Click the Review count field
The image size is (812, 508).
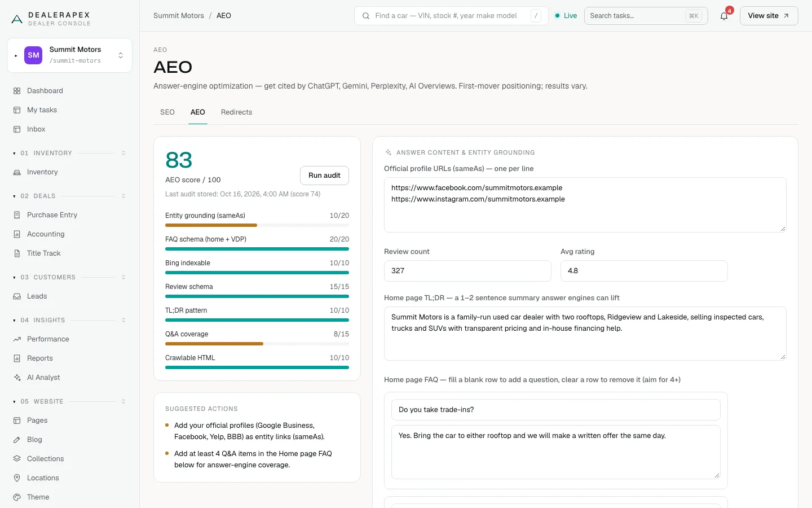pos(467,271)
